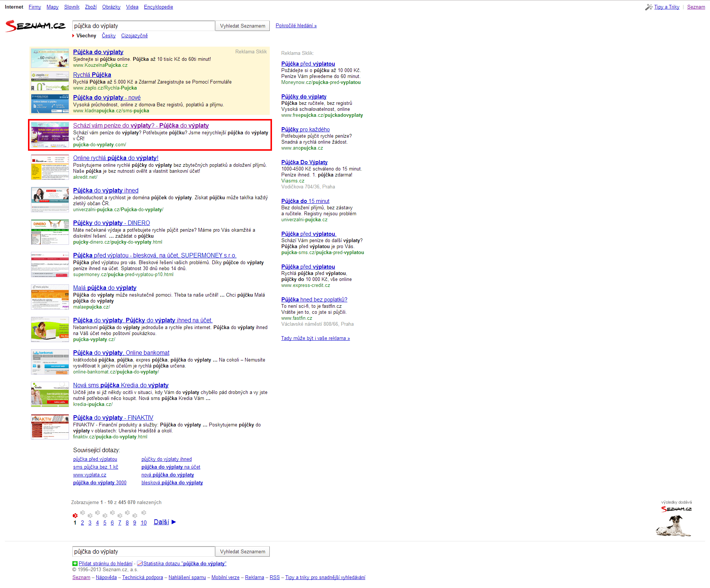Filter results by Cizojazyčně
The height and width of the screenshot is (588, 710).
134,36
